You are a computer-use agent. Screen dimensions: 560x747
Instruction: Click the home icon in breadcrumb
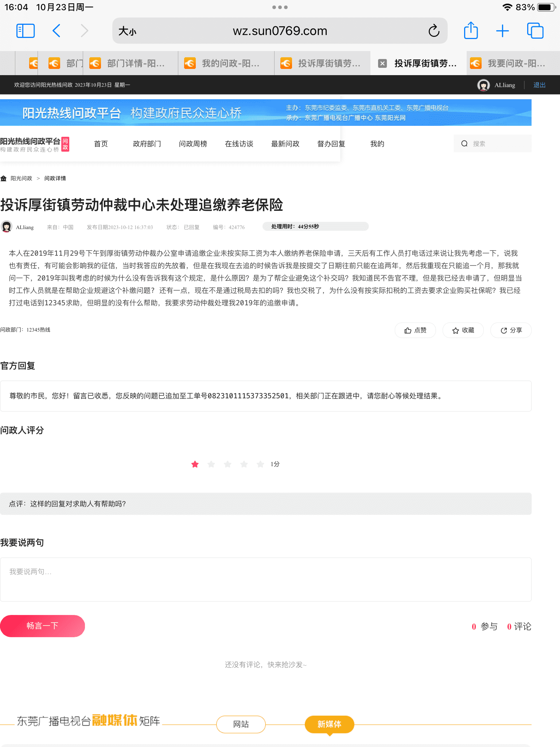pos(4,178)
